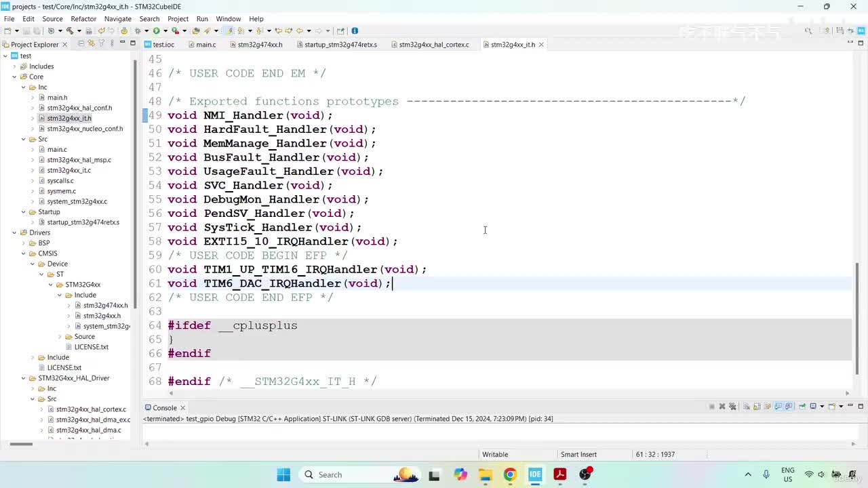Click the Writable status bar field
This screenshot has height=488, width=868.
pyautogui.click(x=495, y=454)
